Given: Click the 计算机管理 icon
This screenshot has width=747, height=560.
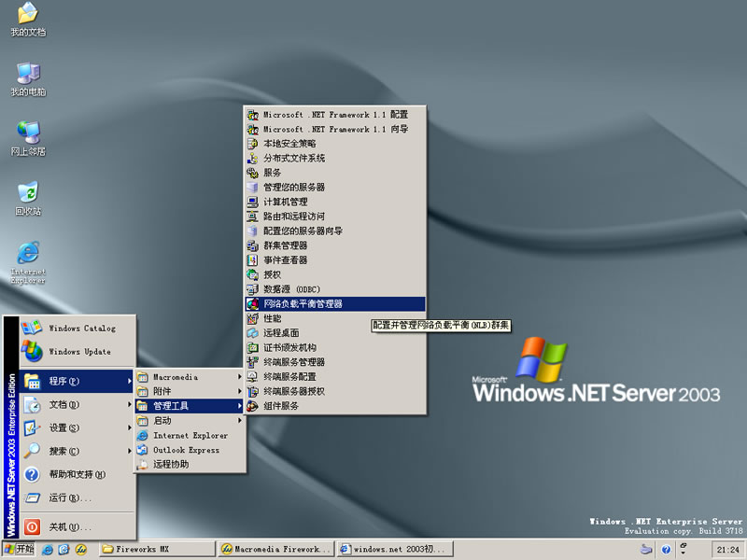Looking at the screenshot, I should click(252, 202).
